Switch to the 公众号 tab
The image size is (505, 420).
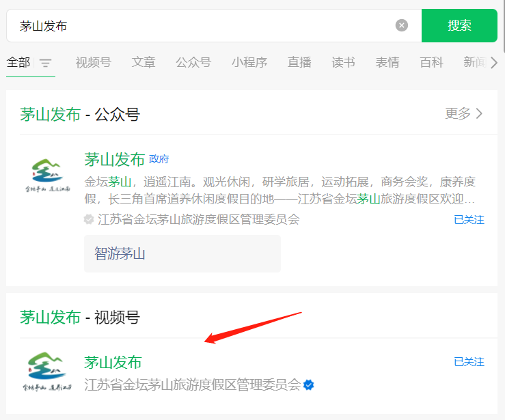[193, 62]
